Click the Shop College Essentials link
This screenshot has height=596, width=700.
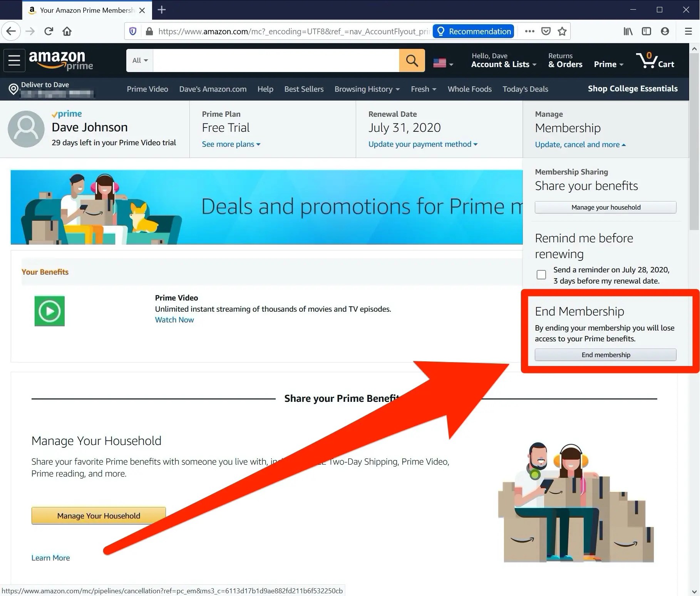click(x=633, y=89)
